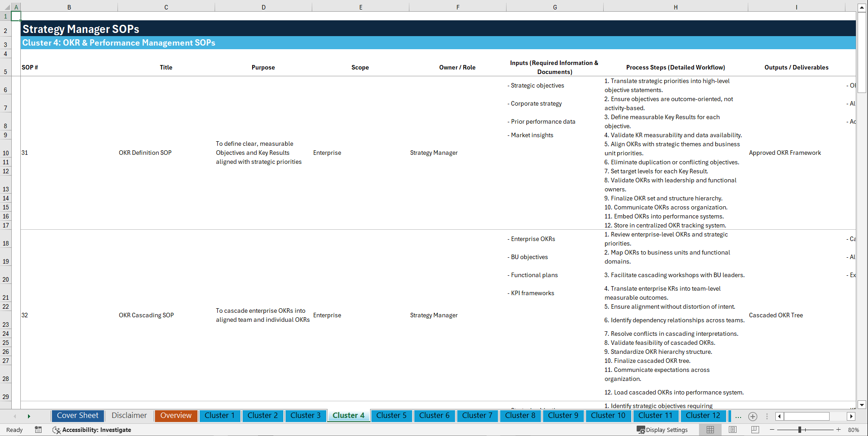
Task: Open the Disclaimer sheet tab
Action: tap(129, 415)
